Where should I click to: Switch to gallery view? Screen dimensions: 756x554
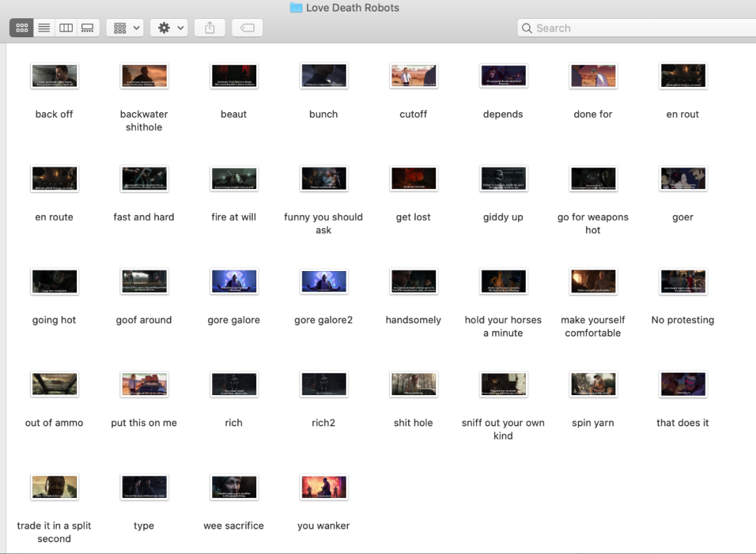[87, 28]
